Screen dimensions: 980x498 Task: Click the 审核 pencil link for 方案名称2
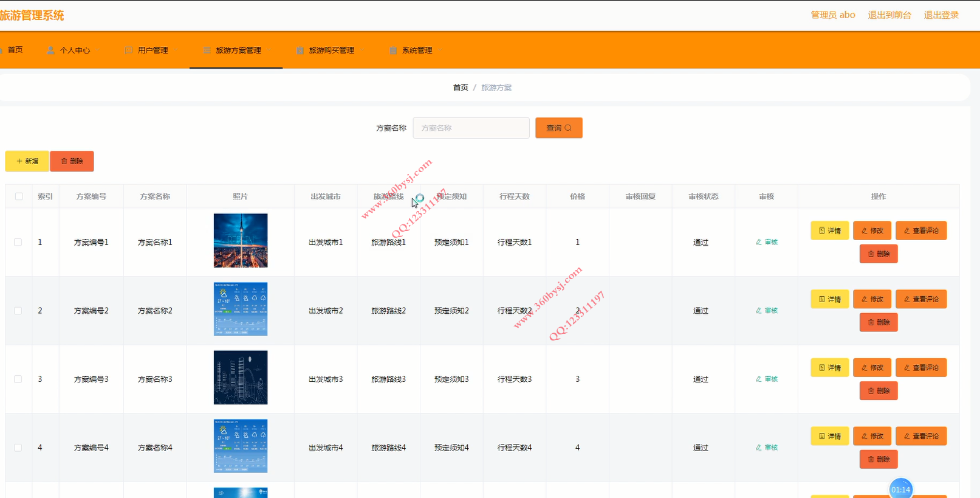pos(767,311)
